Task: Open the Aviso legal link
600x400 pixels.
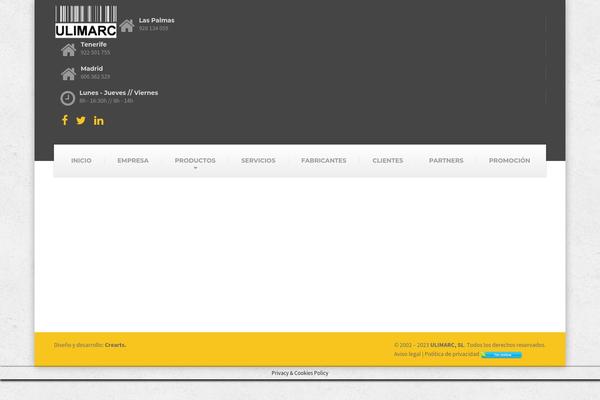Action: (x=407, y=354)
